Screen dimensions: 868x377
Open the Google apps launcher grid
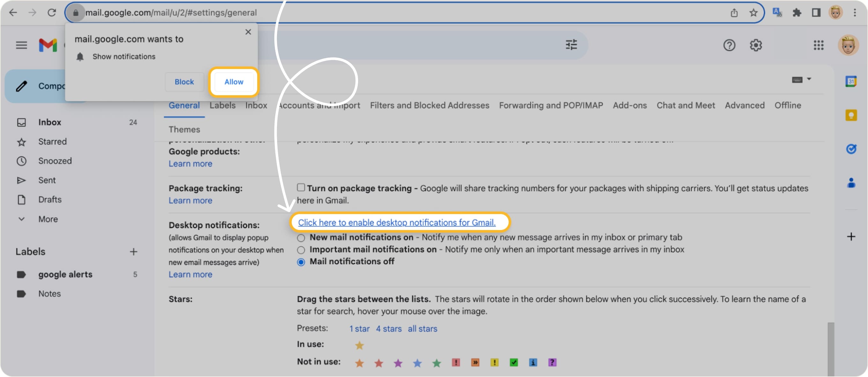[819, 45]
